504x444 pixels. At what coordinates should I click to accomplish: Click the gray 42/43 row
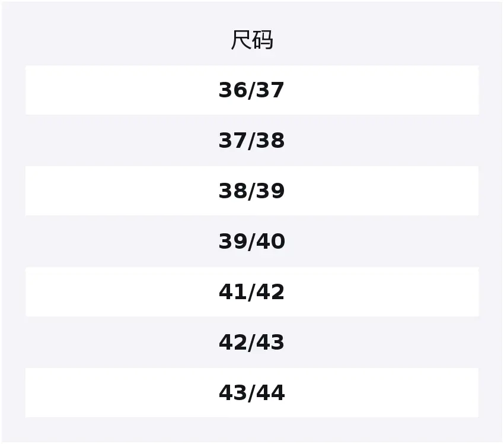click(251, 342)
